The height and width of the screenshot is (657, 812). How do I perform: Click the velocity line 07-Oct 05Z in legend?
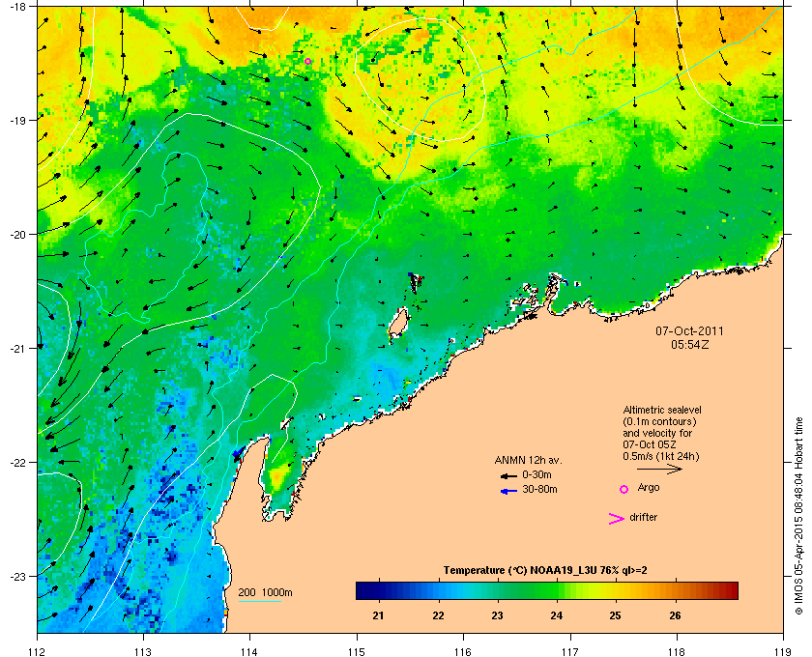coord(650,444)
